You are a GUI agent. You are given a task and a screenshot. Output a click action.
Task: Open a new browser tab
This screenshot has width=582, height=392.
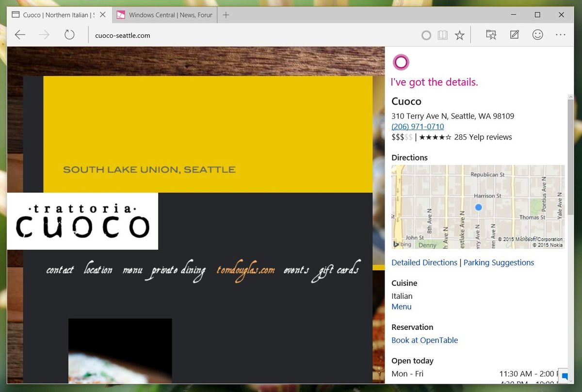[226, 15]
